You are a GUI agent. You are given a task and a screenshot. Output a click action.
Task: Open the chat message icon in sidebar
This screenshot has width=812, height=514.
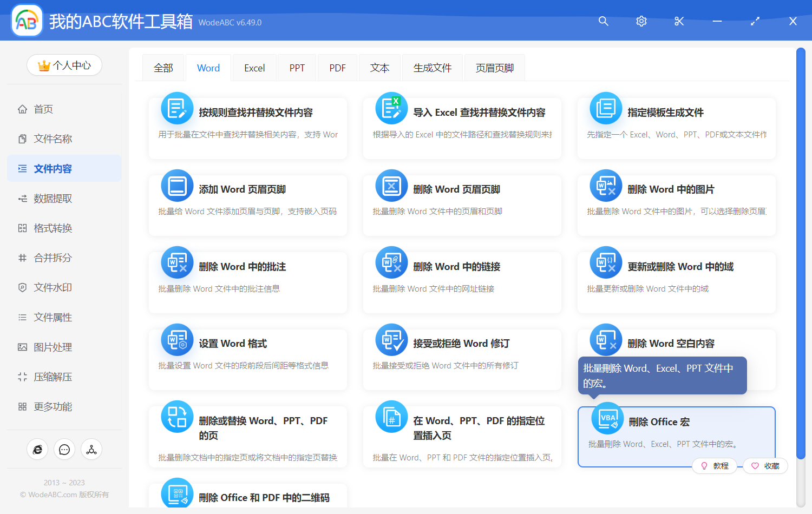pyautogui.click(x=64, y=450)
